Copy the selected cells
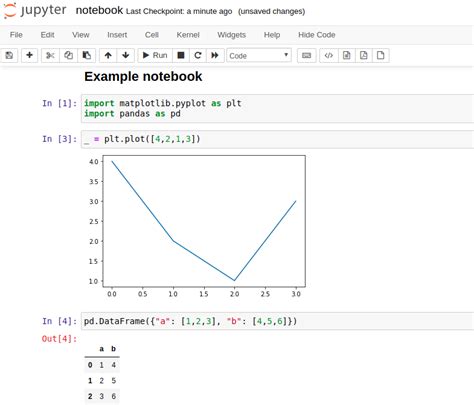The image size is (474, 405). 68,55
